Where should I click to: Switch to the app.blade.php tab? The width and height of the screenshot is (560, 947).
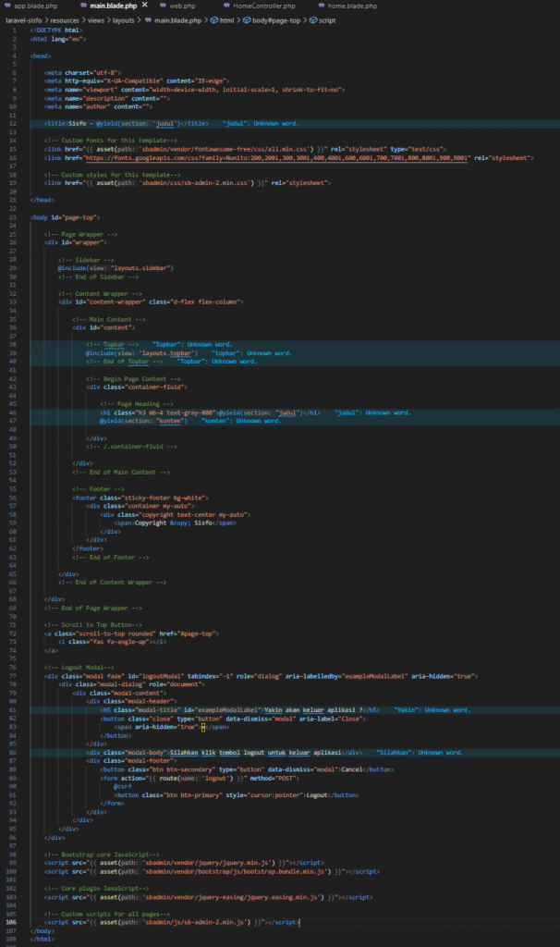tap(35, 6)
